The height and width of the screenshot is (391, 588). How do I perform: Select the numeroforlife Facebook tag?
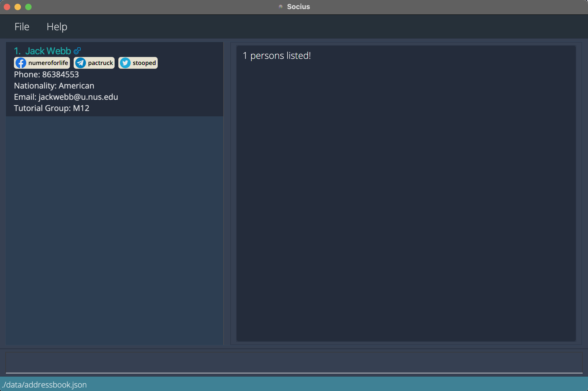[x=42, y=63]
